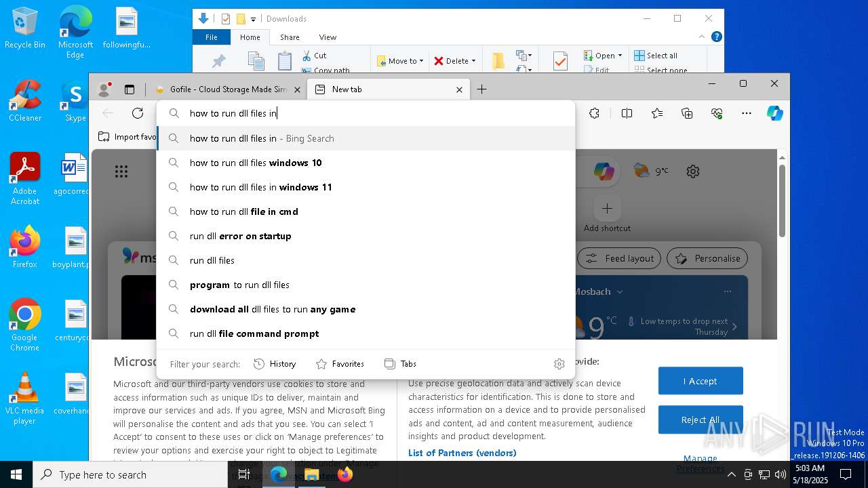This screenshot has width=868, height=488.
Task: Open the Recycle Bin desktop icon
Action: point(25,28)
